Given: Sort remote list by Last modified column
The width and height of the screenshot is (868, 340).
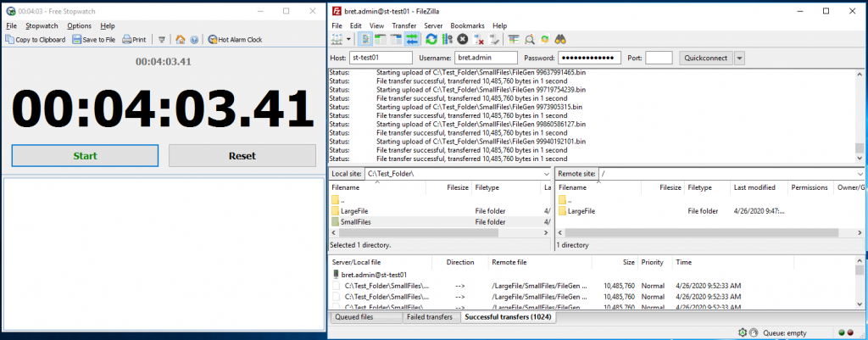Looking at the screenshot, I should [759, 187].
